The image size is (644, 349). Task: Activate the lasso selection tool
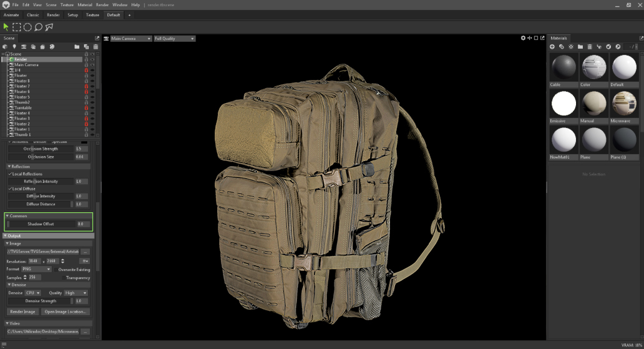[x=39, y=27]
